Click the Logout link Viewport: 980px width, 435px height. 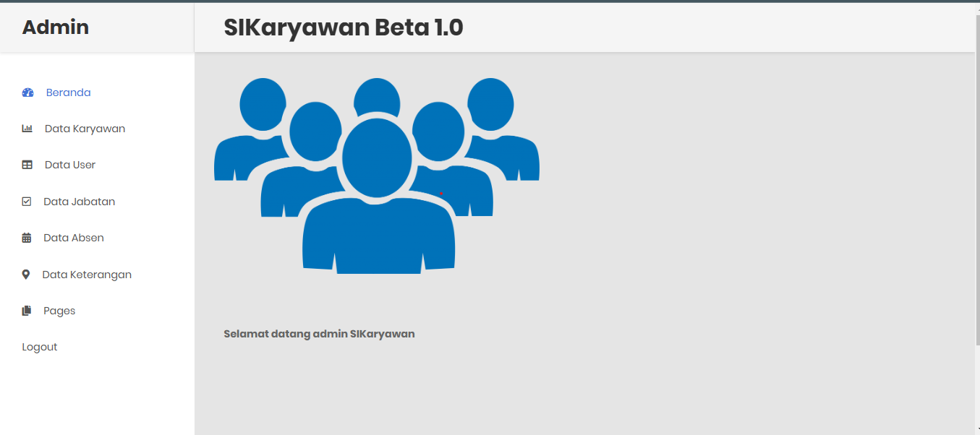[x=40, y=346]
